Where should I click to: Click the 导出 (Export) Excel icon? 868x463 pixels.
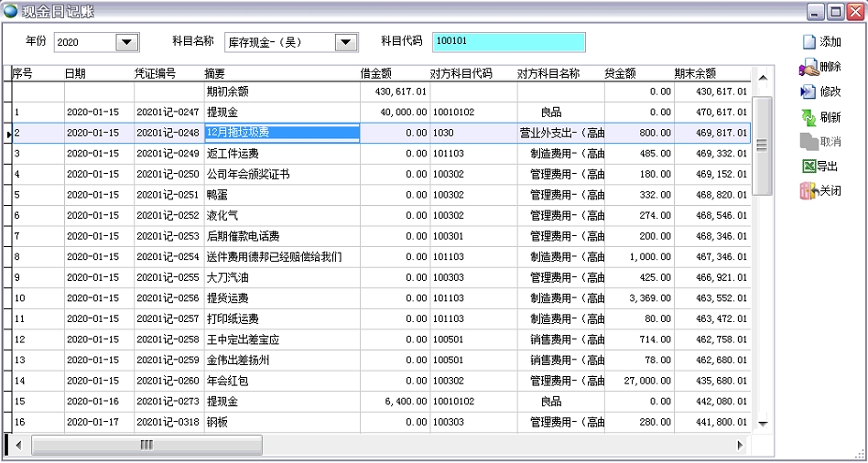[x=809, y=167]
